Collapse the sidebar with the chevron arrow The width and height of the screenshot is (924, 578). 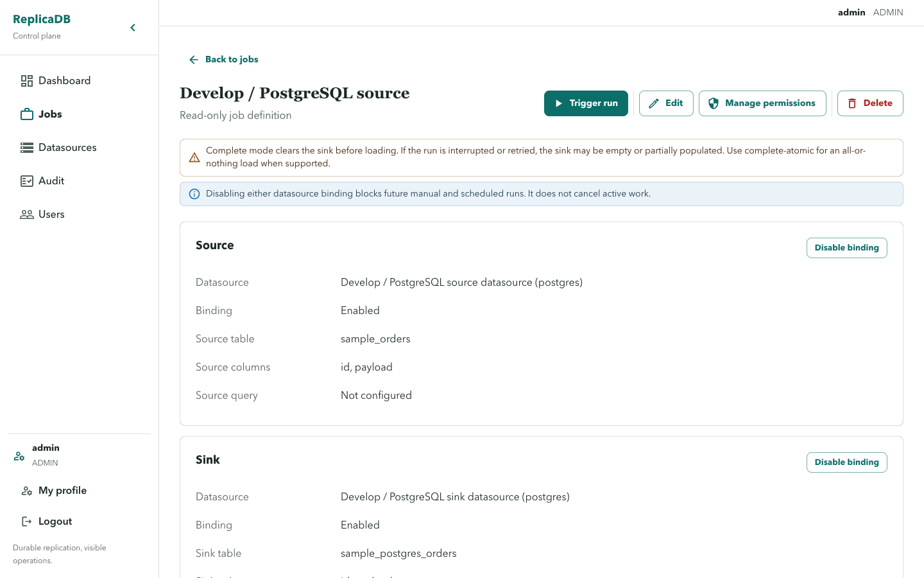click(x=133, y=28)
